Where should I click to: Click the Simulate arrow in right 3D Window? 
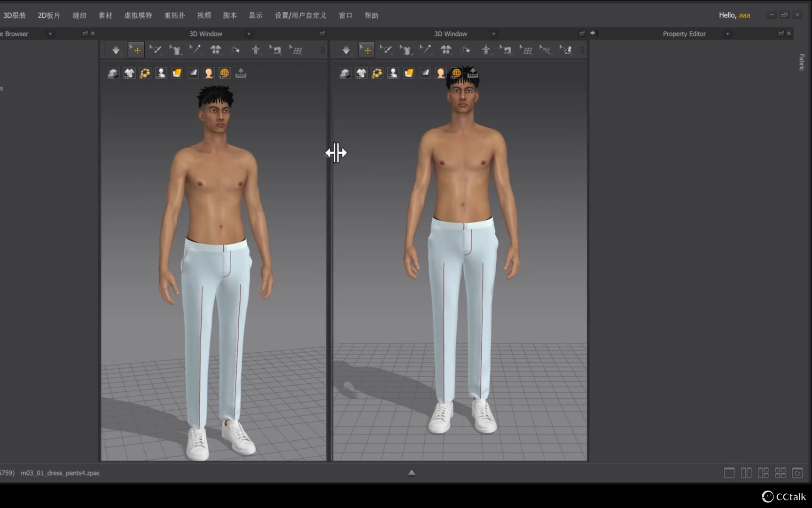346,50
